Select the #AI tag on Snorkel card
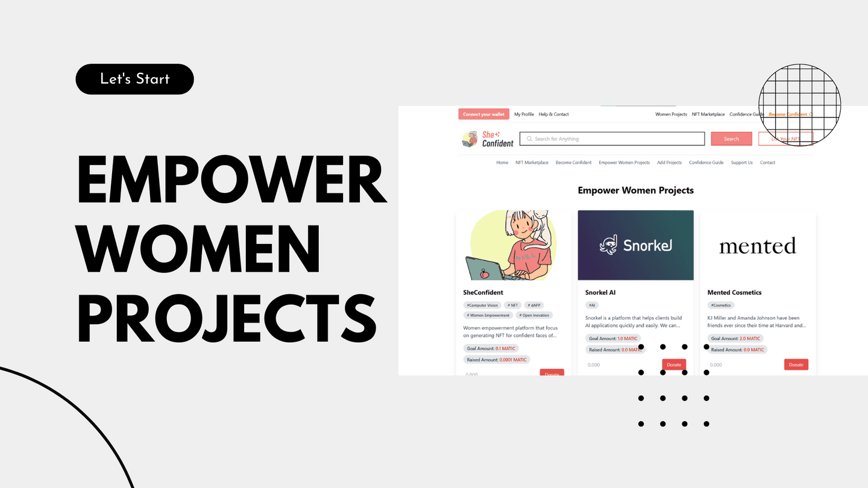The width and height of the screenshot is (868, 488). 592,305
